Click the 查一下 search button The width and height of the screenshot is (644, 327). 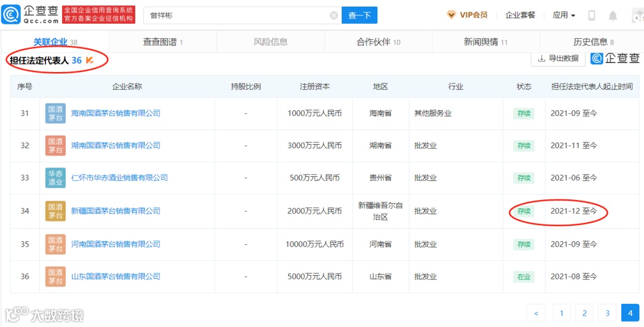(360, 15)
